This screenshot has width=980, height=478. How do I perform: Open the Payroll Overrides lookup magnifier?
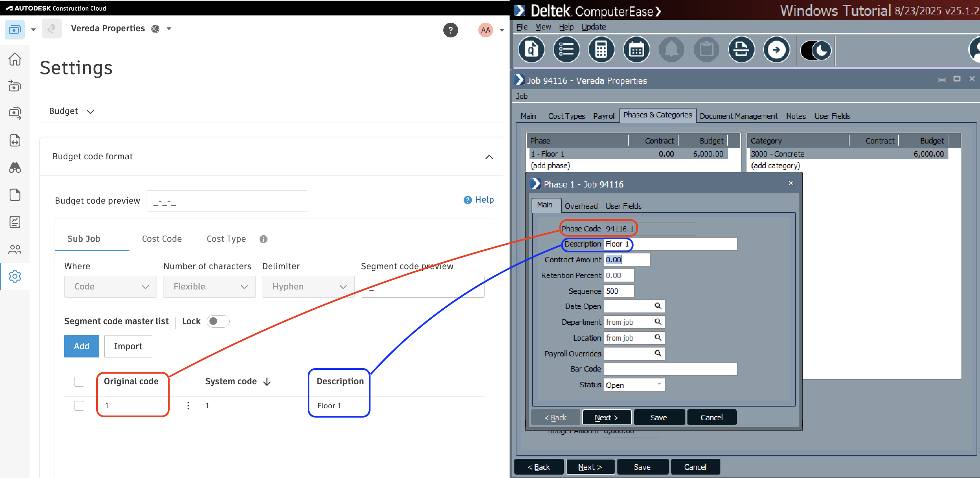click(658, 354)
